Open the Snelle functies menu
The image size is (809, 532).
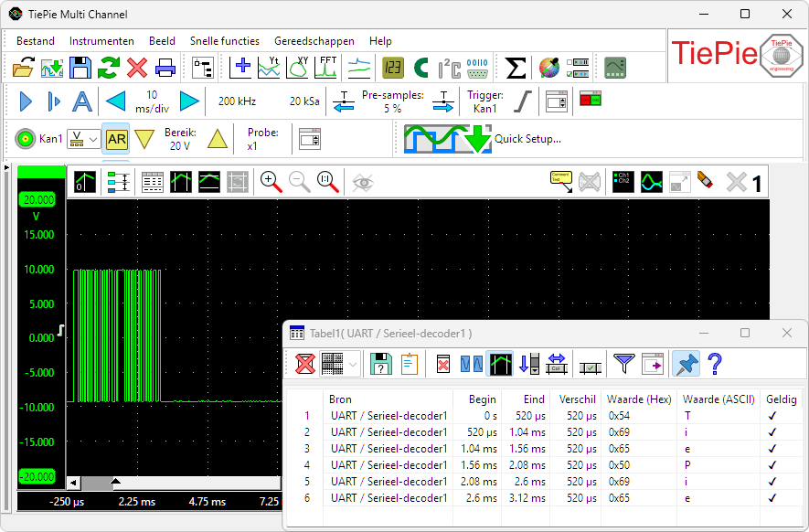click(225, 41)
